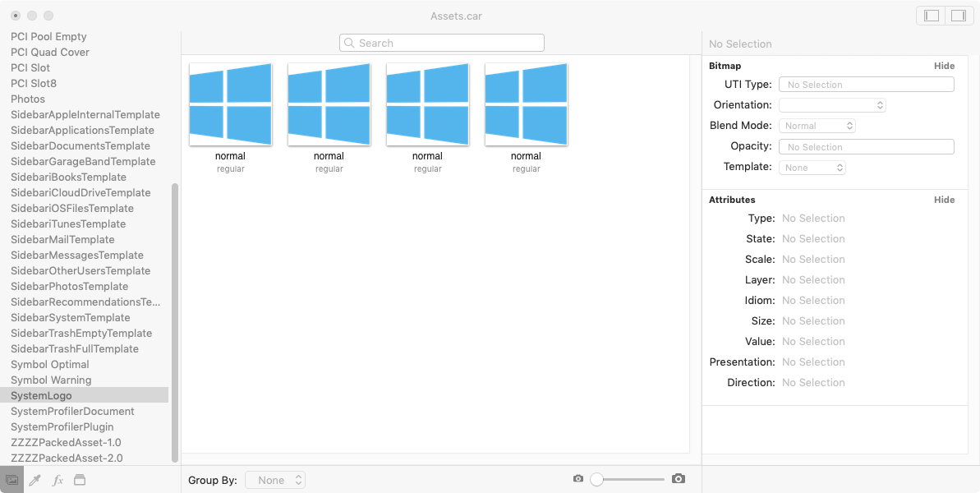The width and height of the screenshot is (980, 493).
Task: Click the UTI Type field
Action: tap(867, 85)
